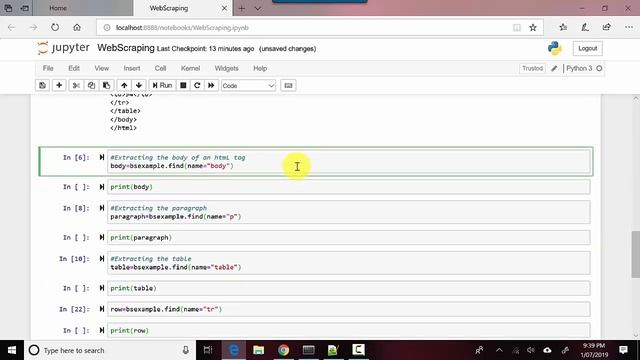The width and height of the screenshot is (640, 360).
Task: Click the pencil edit-mode icon near Trusted
Action: point(554,69)
